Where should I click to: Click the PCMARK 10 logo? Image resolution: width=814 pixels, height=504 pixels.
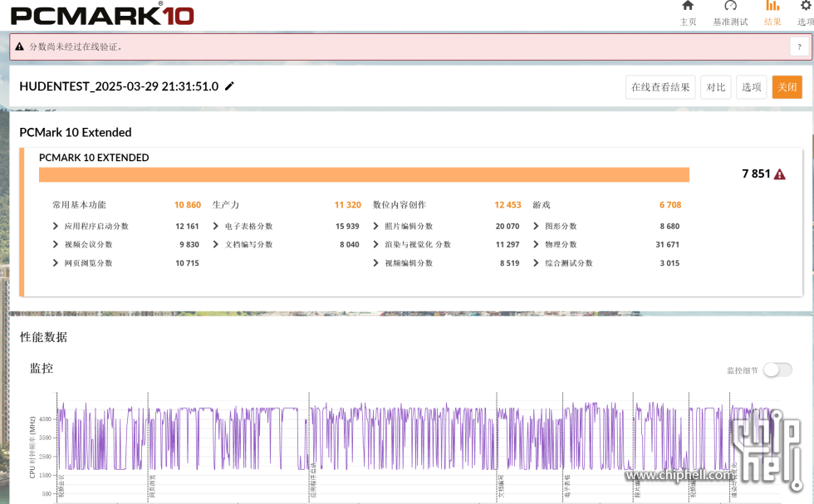(102, 15)
